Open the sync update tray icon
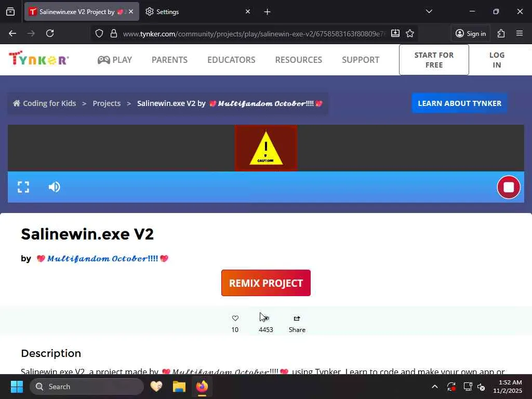Screen dimensions: 532x399 (x=451, y=387)
